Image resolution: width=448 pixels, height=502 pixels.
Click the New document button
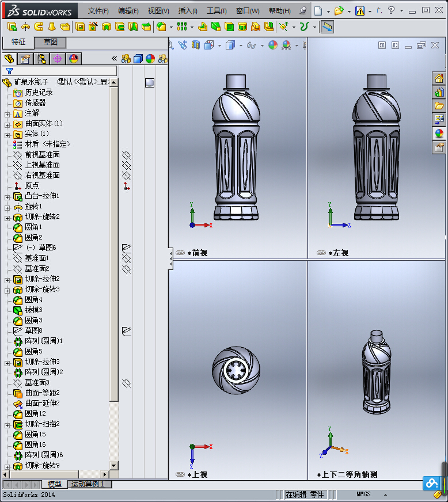point(318,11)
